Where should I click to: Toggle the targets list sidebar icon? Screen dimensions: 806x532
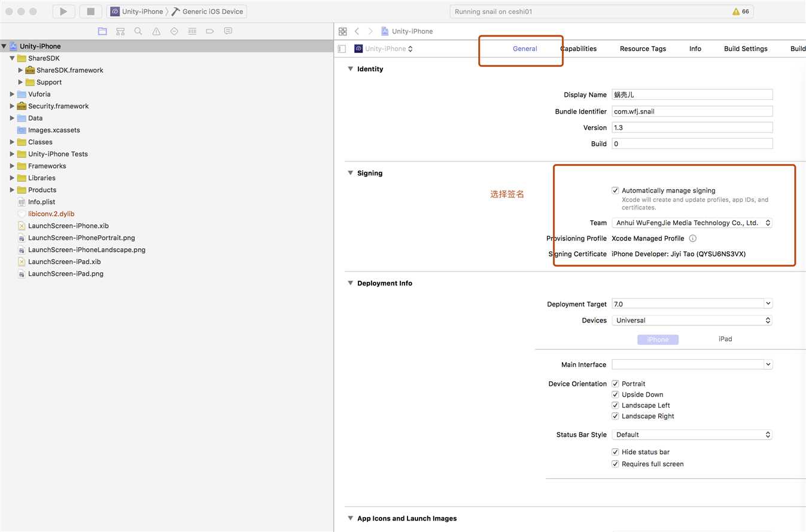[342, 49]
